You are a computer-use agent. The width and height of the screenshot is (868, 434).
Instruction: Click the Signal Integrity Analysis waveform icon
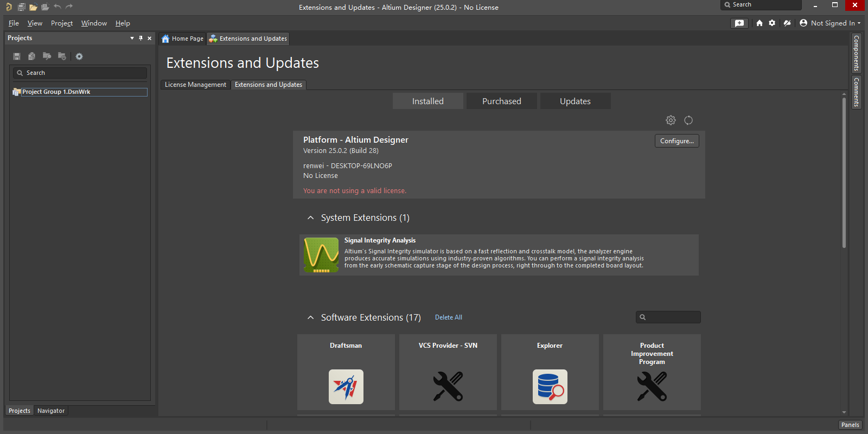click(x=321, y=255)
